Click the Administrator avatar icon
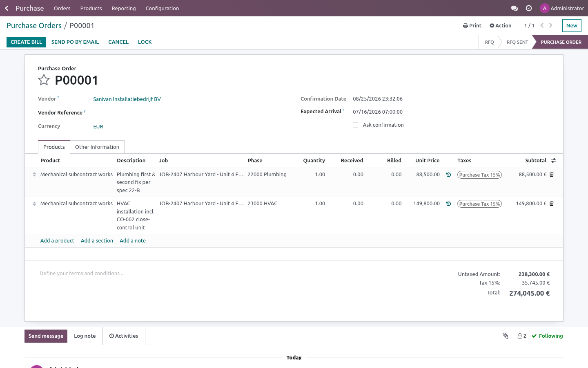The height and width of the screenshot is (368, 588). point(544,8)
